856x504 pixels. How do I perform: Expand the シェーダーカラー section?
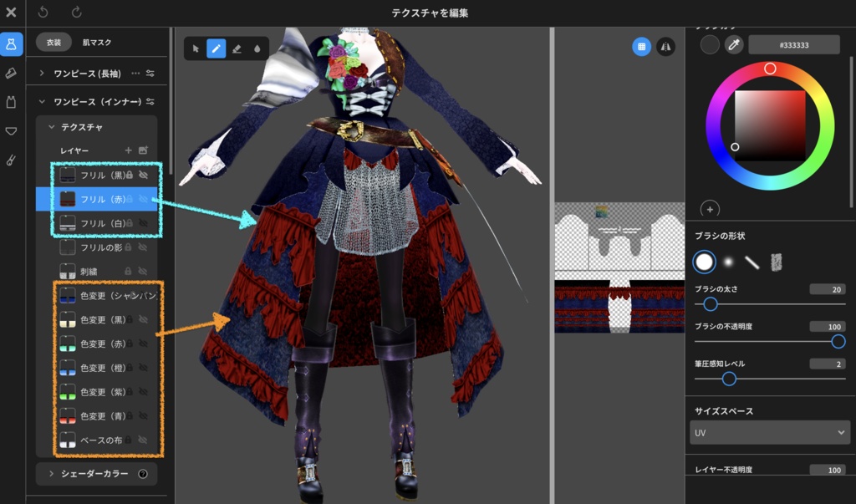click(51, 473)
